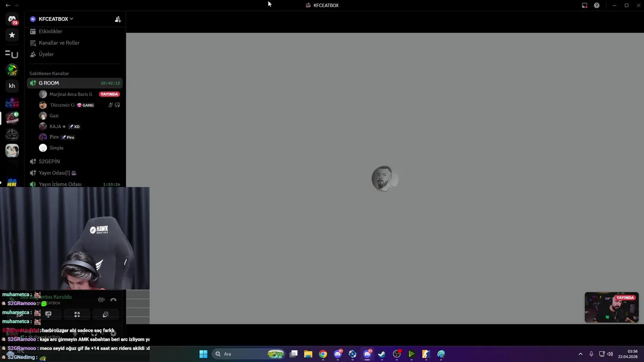Open the star favorites server icon
Image resolution: width=644 pixels, height=362 pixels.
point(12,35)
